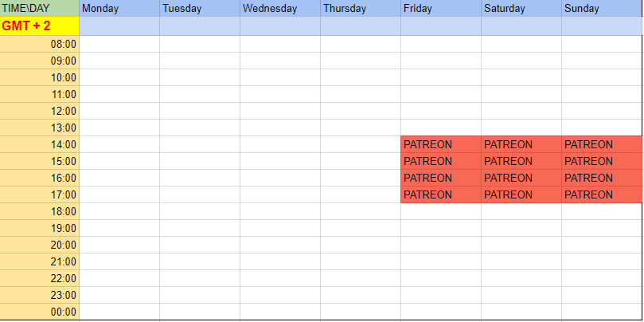The width and height of the screenshot is (644, 322).
Task: Click Saturday 15:00 PATREON cell
Action: point(521,161)
